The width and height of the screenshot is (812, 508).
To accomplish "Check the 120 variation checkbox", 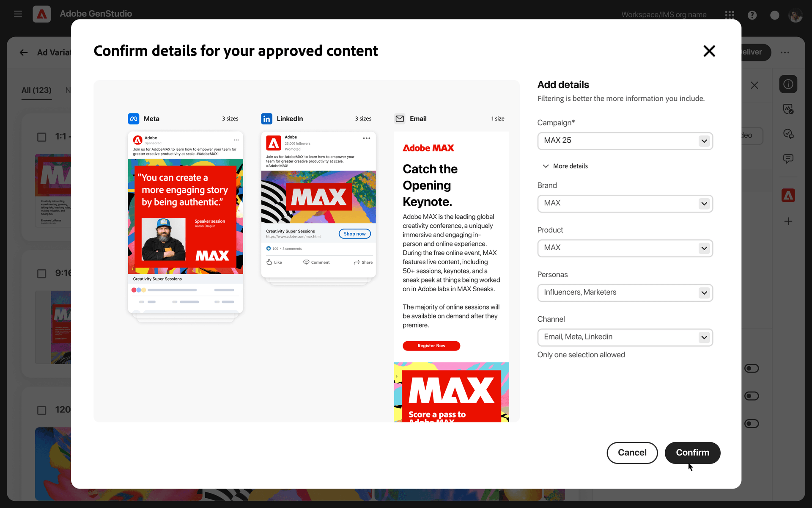I will [x=41, y=410].
